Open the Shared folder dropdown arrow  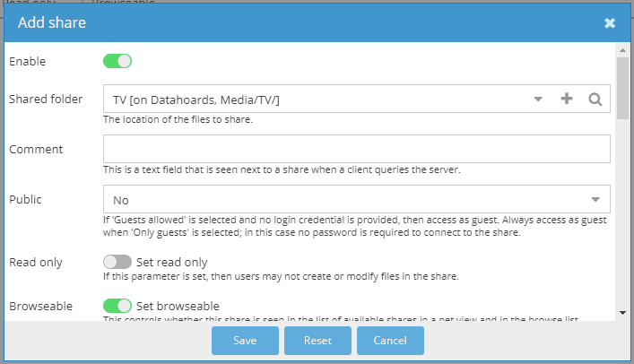[x=538, y=99]
